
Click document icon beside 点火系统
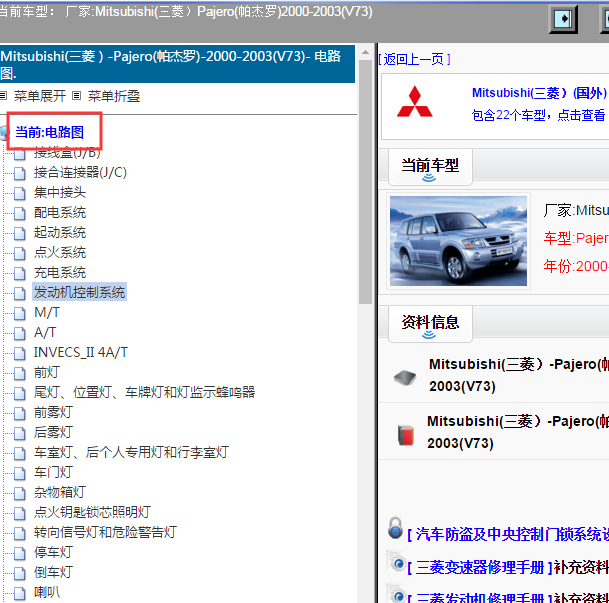tap(20, 253)
